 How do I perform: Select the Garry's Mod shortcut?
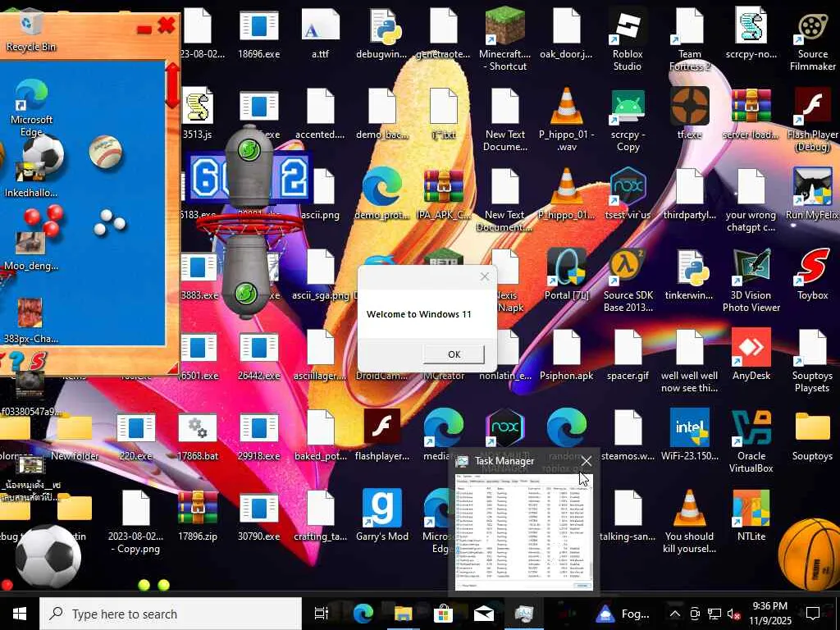click(x=382, y=516)
